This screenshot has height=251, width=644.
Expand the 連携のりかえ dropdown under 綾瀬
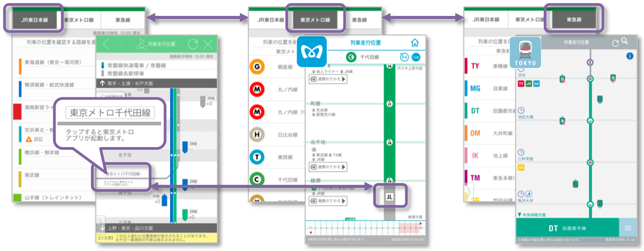tap(329, 201)
